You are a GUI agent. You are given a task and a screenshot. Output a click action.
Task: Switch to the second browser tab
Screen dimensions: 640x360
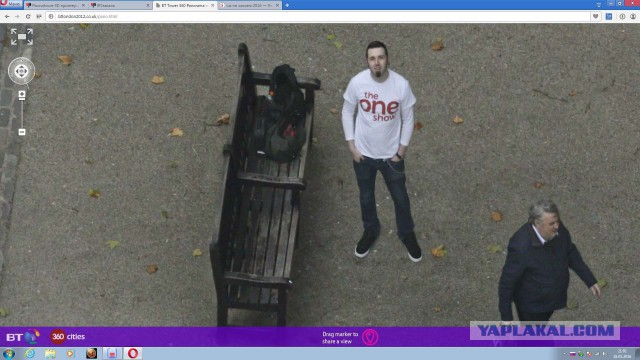pos(120,5)
